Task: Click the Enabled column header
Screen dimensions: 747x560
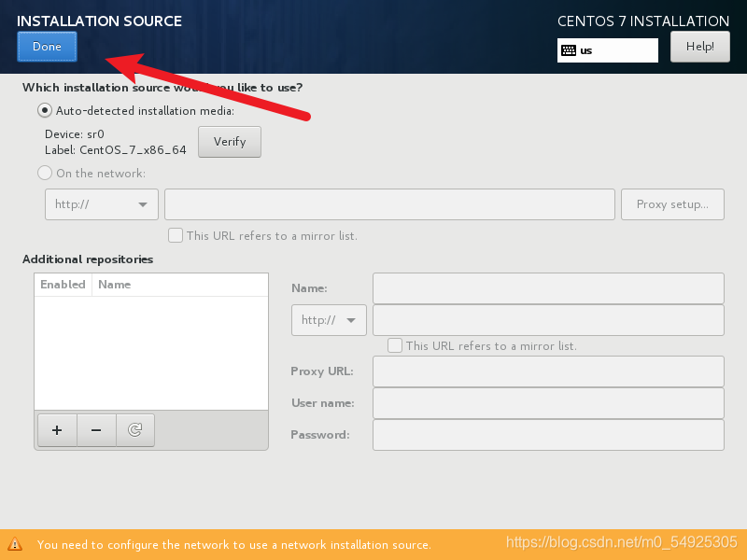Action: click(x=63, y=285)
